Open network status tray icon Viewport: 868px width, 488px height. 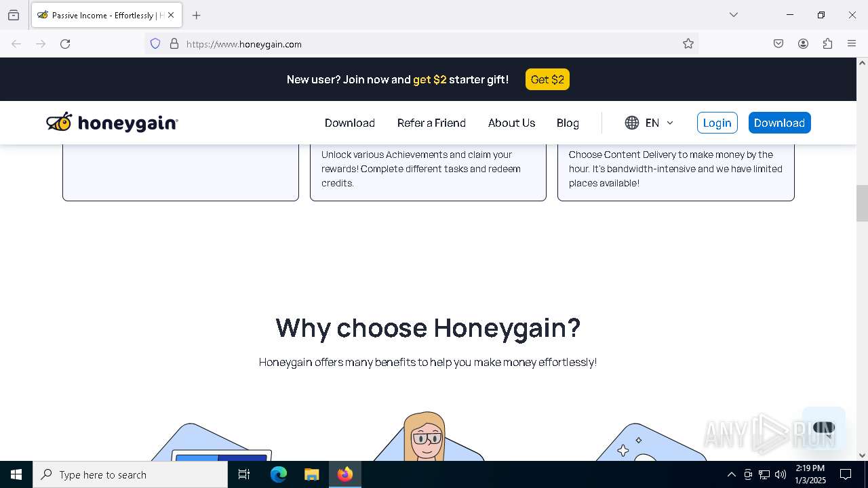point(764,474)
